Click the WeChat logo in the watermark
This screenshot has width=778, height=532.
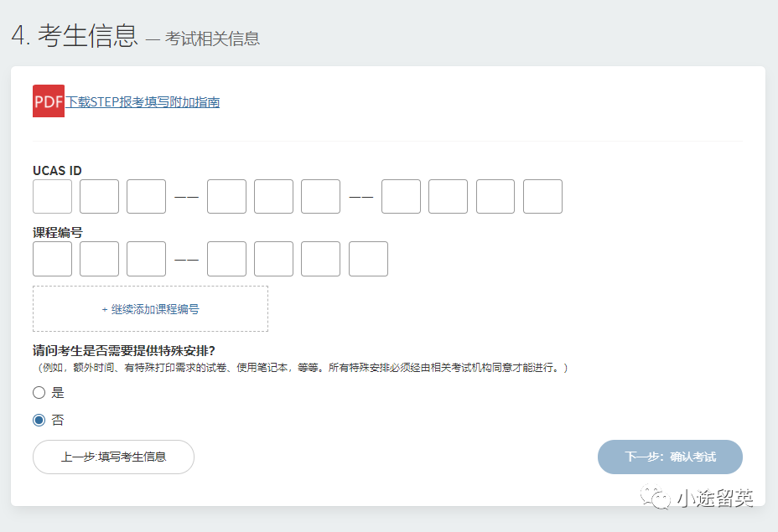coord(656,498)
